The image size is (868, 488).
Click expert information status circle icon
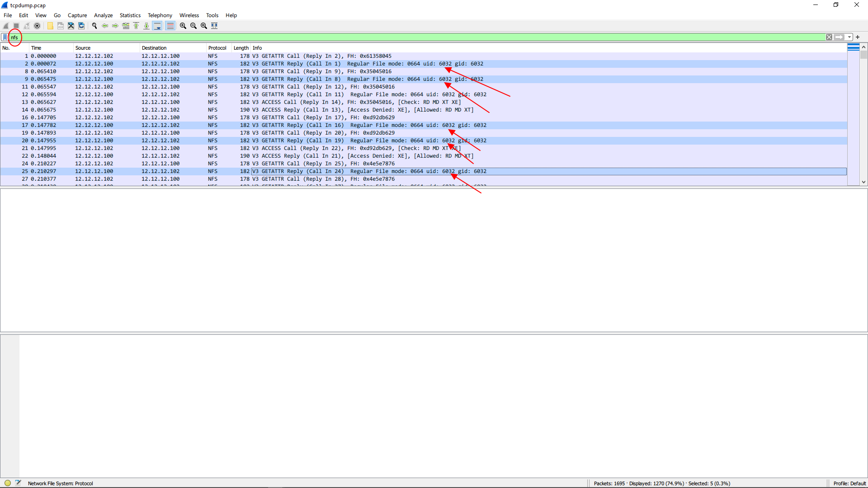click(8, 483)
